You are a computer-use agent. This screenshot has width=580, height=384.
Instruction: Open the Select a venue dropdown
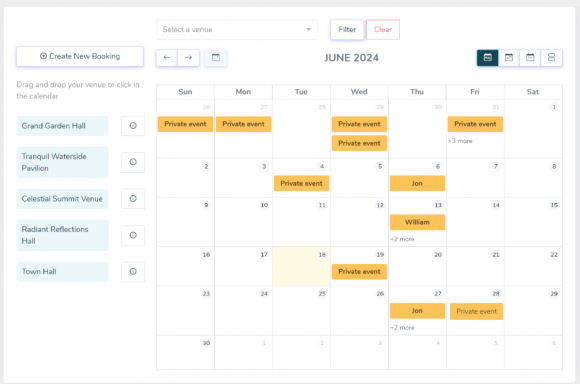coord(237,30)
